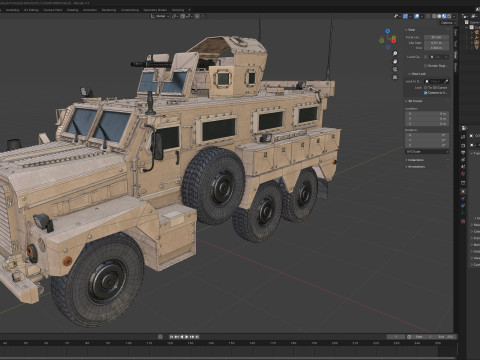
Task: Click the zoom magnifier viewport navigation icon
Action: coord(395,53)
